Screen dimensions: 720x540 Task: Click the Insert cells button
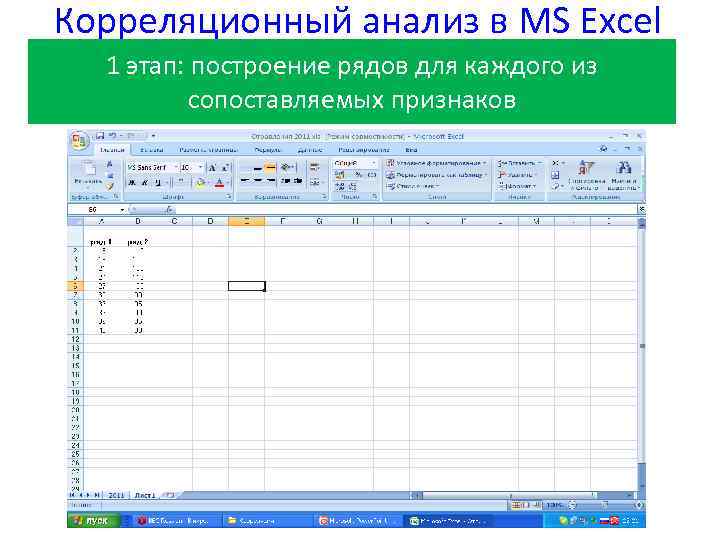520,163
